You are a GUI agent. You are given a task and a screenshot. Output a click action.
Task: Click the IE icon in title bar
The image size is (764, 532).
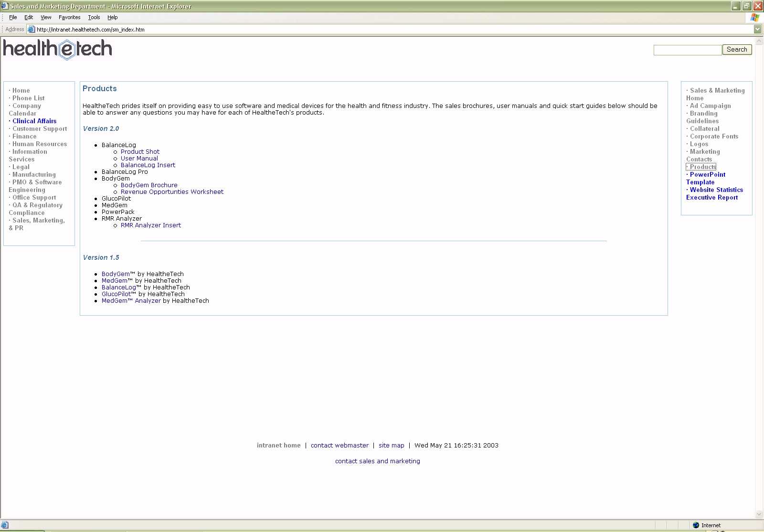5,6
